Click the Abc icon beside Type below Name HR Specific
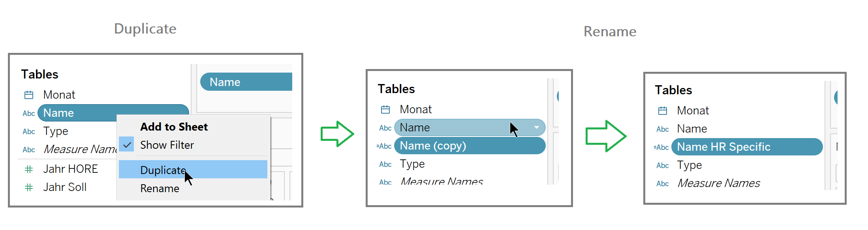This screenshot has width=868, height=230. 662,166
